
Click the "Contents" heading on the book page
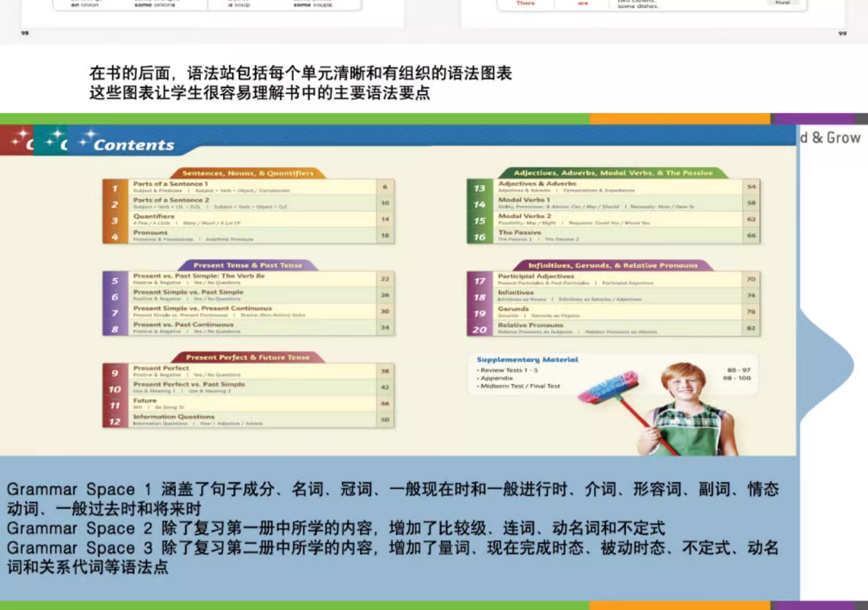(x=134, y=145)
